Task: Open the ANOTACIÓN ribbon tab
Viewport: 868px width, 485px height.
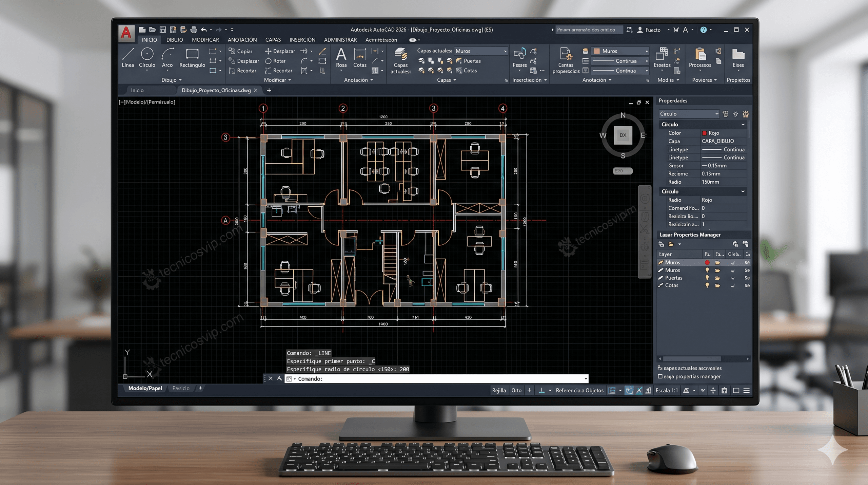Action: coord(242,40)
